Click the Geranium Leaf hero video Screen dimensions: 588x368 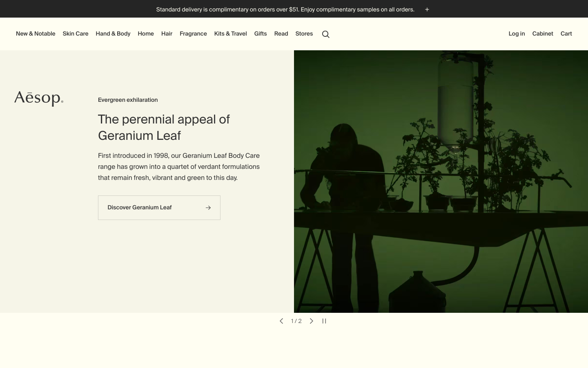click(x=441, y=182)
